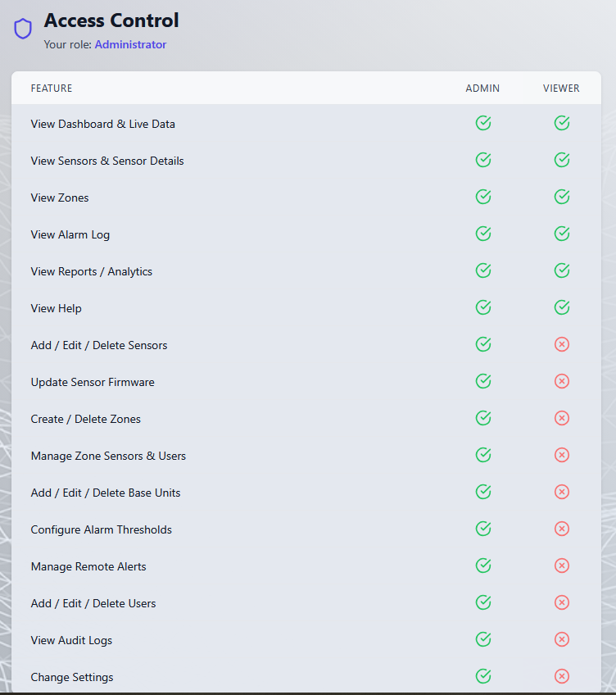The image size is (616, 695).
Task: Click Admin check icon for View Dashboard & Live Data
Action: point(483,123)
